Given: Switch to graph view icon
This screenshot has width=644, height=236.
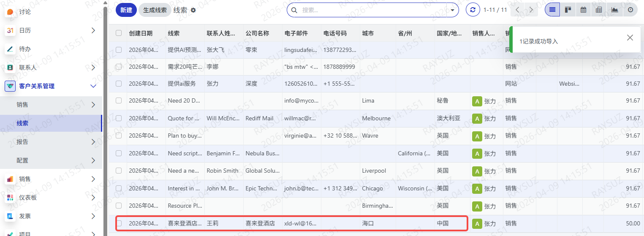Looking at the screenshot, I should click(614, 10).
